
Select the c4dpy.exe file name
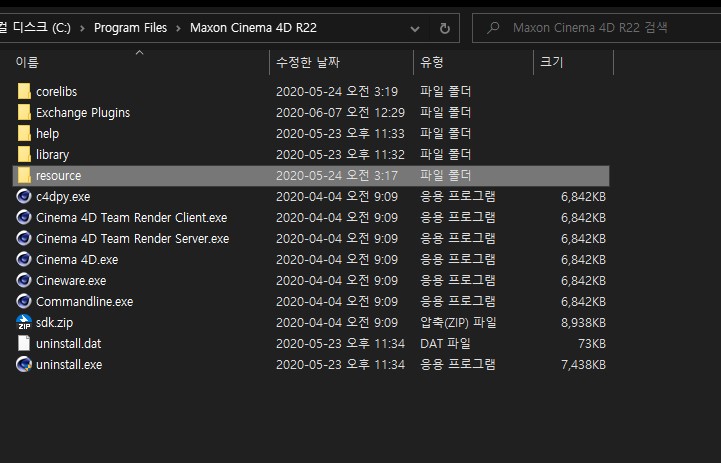[x=63, y=197]
